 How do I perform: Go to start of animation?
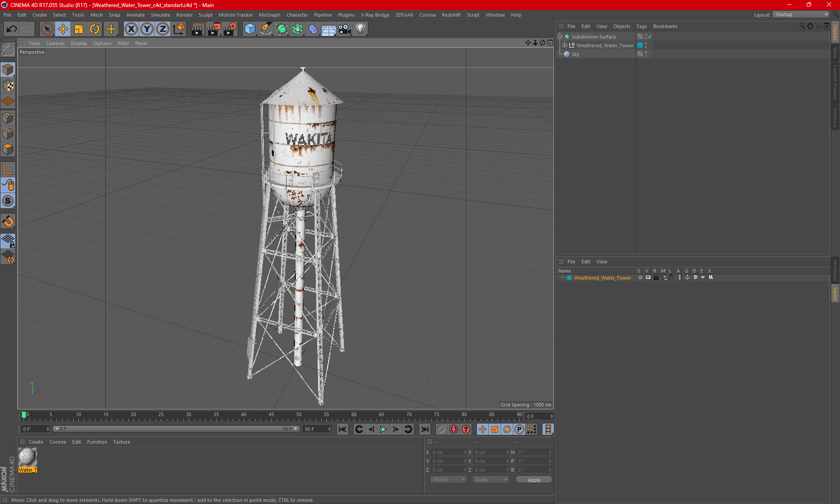point(343,429)
